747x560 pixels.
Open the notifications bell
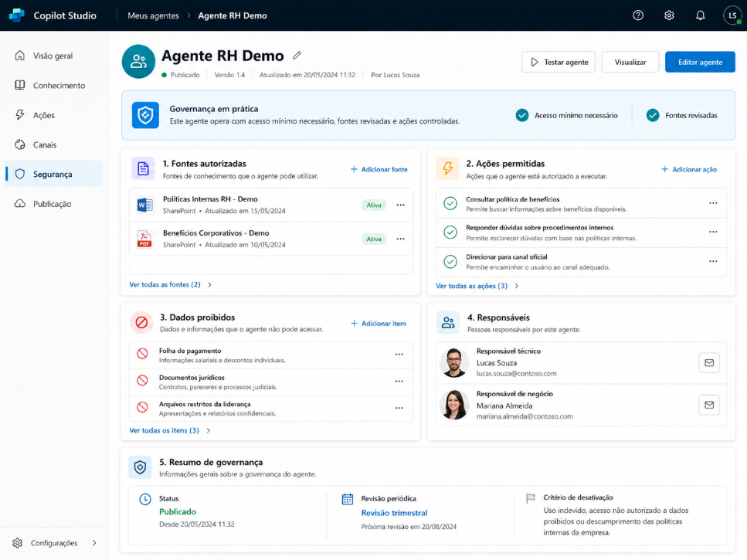(x=700, y=15)
